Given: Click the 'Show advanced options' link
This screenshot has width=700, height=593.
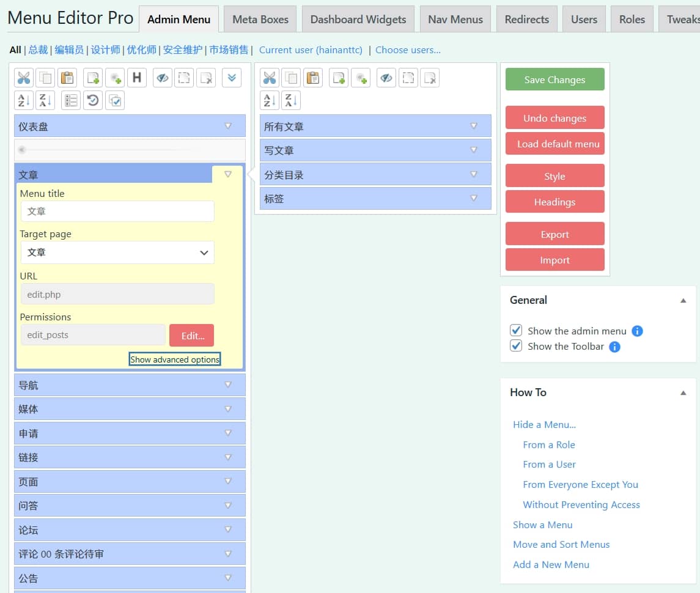Looking at the screenshot, I should point(175,359).
